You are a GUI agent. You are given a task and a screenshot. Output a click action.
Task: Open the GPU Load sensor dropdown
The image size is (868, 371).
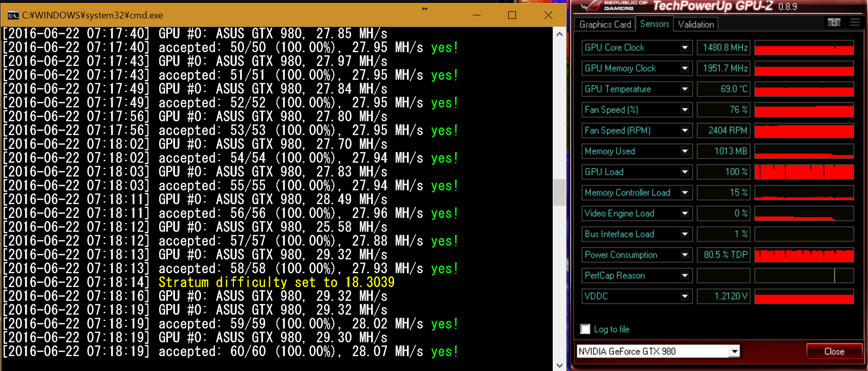pyautogui.click(x=685, y=172)
